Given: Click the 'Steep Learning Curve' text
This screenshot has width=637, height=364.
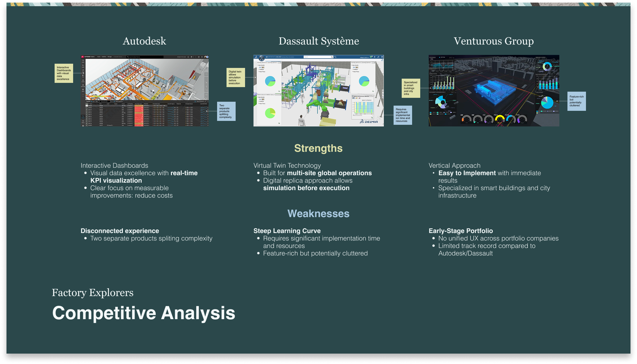Looking at the screenshot, I should coord(287,231).
